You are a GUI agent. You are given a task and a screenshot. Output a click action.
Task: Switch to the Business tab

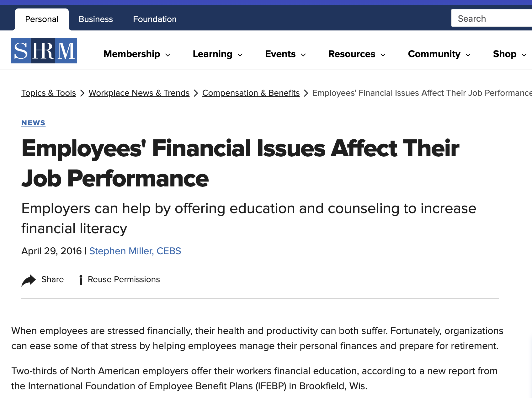[x=96, y=19]
